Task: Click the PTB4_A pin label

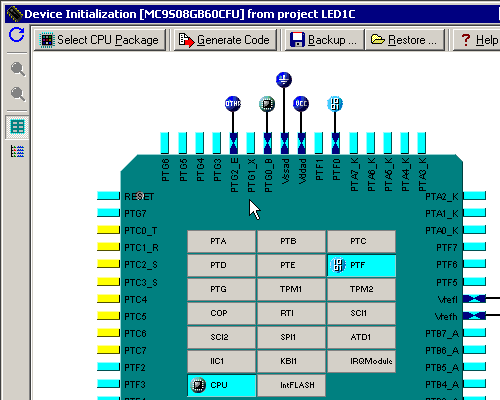Action: [442, 384]
